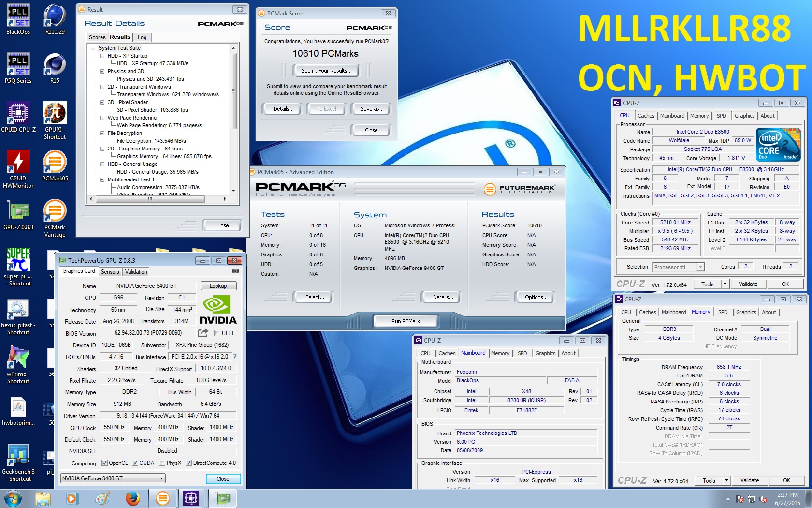Click Details... in Score window
Image resolution: width=812 pixels, height=508 pixels.
point(283,109)
